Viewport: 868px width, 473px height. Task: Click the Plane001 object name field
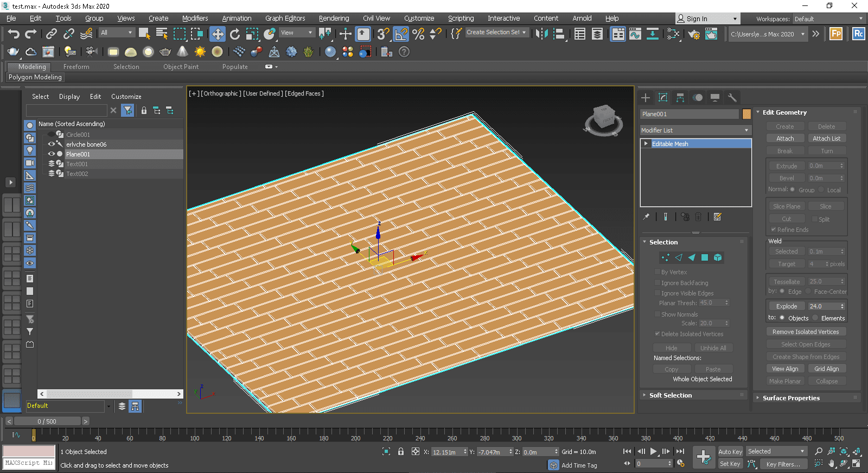[x=689, y=114]
